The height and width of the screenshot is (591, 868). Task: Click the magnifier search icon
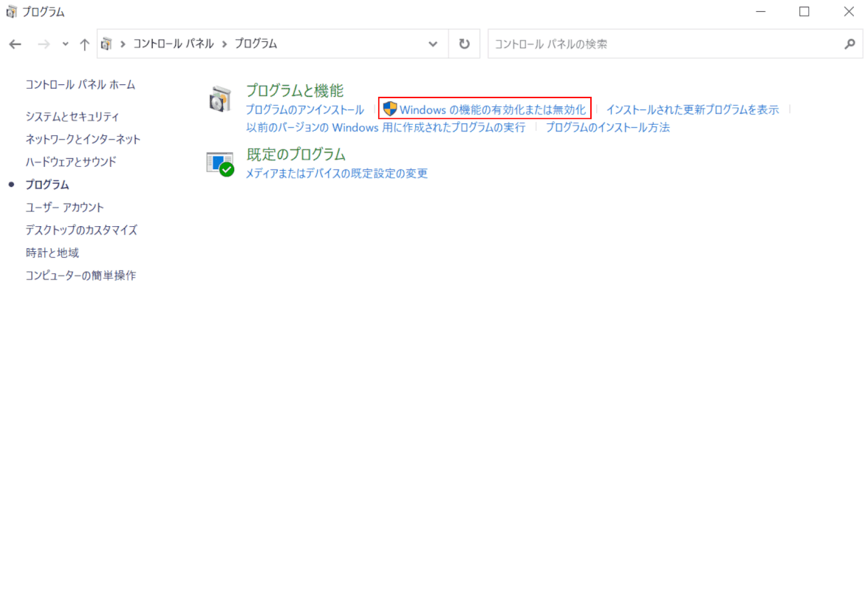850,44
